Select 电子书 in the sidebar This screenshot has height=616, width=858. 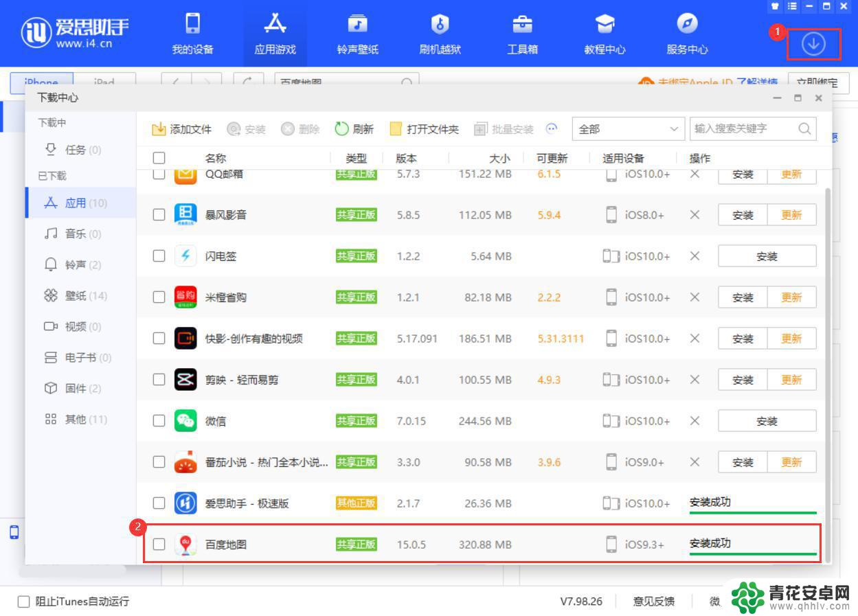[80, 358]
